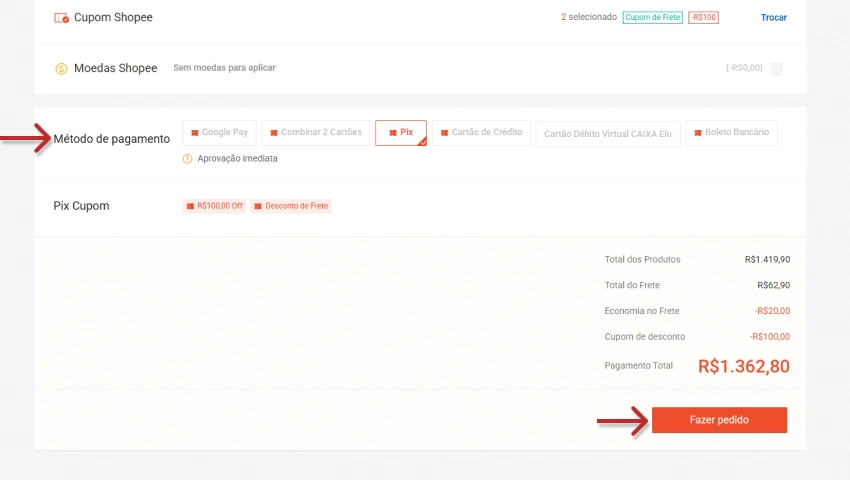
Task: Click Trocar to change coupons
Action: [x=774, y=17]
